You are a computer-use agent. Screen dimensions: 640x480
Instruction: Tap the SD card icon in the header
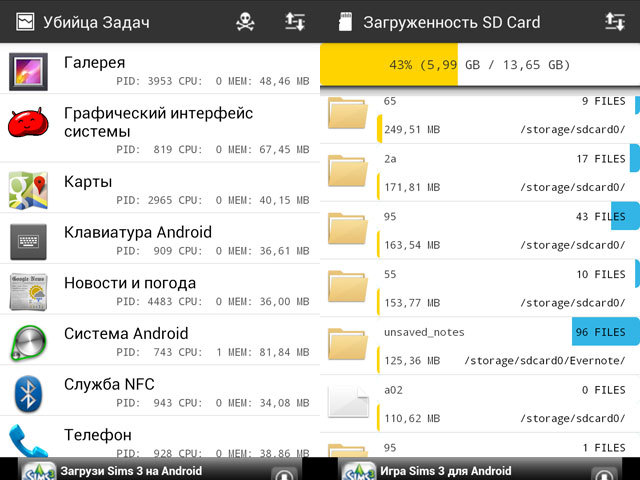click(345, 22)
